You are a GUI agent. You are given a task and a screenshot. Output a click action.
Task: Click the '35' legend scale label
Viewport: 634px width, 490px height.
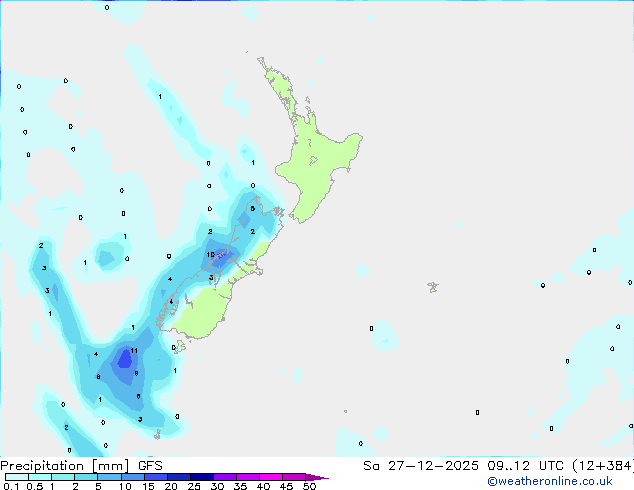click(x=240, y=486)
